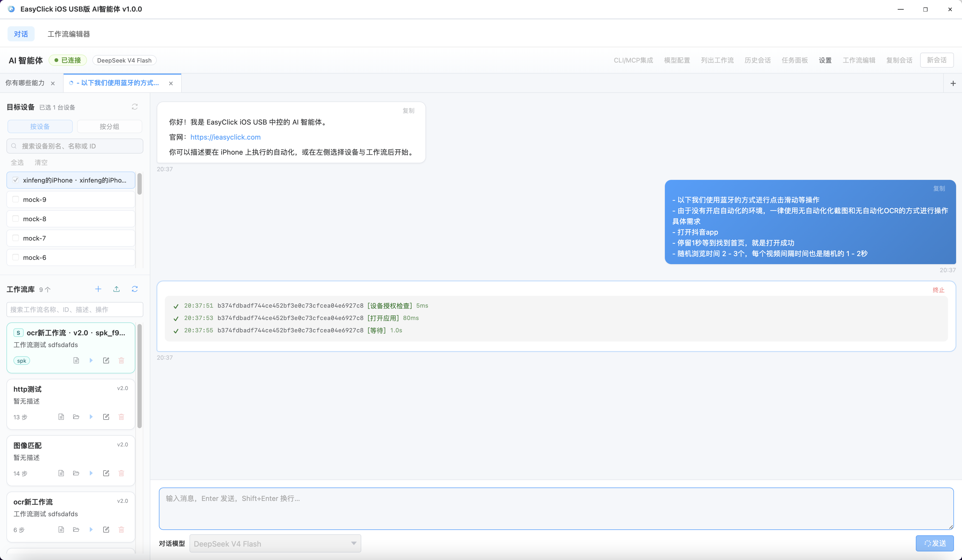Refresh the target device list
Viewport: 962px width, 560px height.
134,107
